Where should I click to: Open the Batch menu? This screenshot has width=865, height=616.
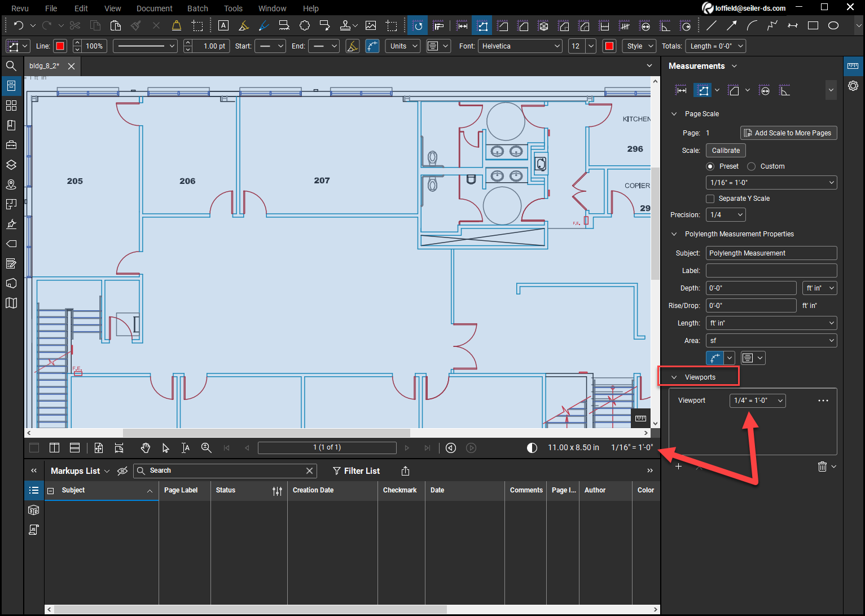[x=197, y=8]
